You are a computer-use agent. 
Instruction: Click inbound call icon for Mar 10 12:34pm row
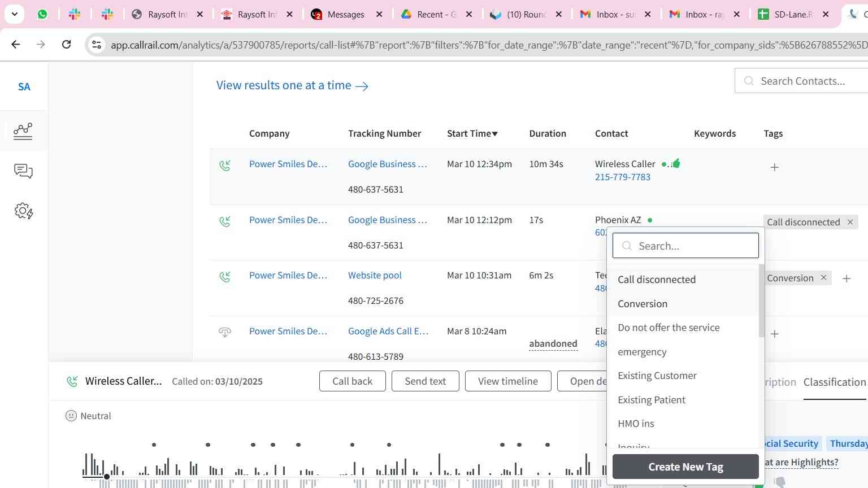pyautogui.click(x=225, y=165)
